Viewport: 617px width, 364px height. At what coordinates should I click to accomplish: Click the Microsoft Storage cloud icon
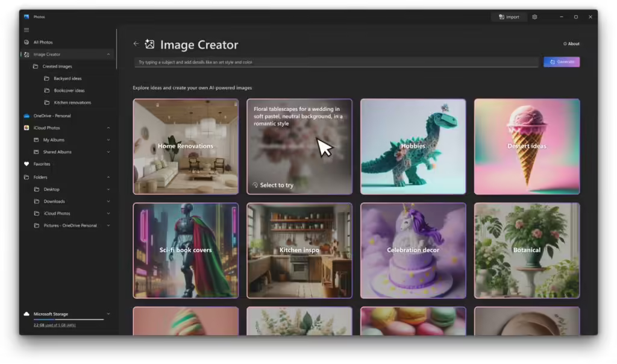pyautogui.click(x=27, y=314)
